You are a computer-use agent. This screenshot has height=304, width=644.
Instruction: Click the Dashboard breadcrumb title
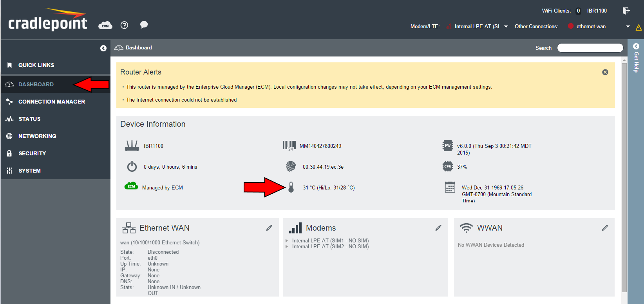pos(139,48)
